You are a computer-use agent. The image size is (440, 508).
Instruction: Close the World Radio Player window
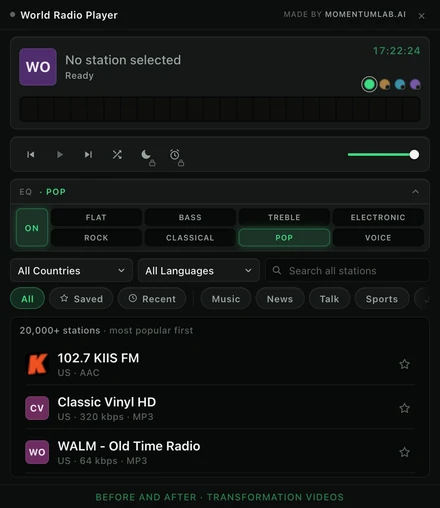coord(421,16)
